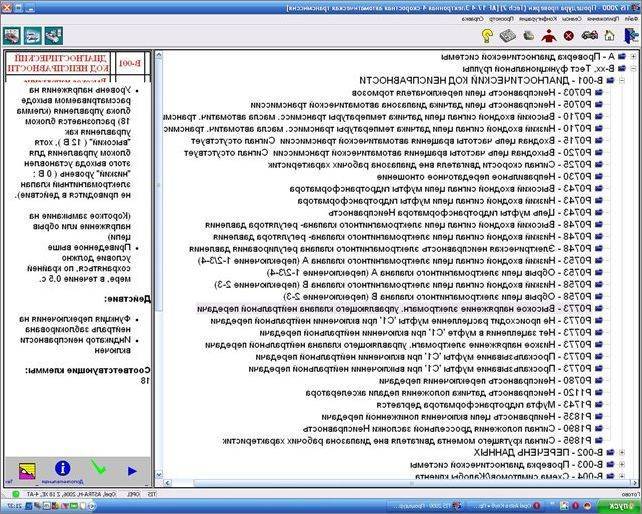Open vehicle selection via car icon
The width and height of the screenshot is (642, 514).
[589, 36]
